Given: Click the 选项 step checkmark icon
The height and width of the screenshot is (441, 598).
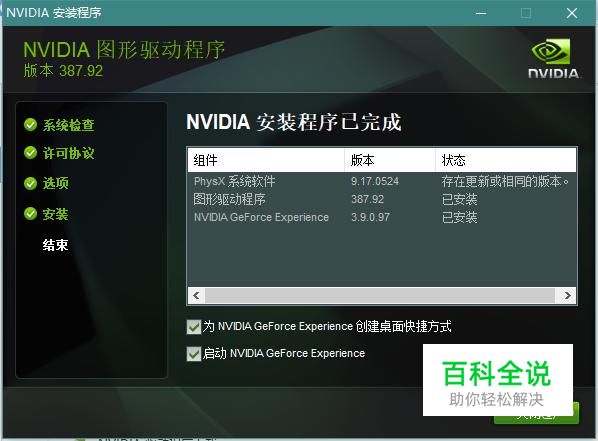Looking at the screenshot, I should pyautogui.click(x=30, y=183).
